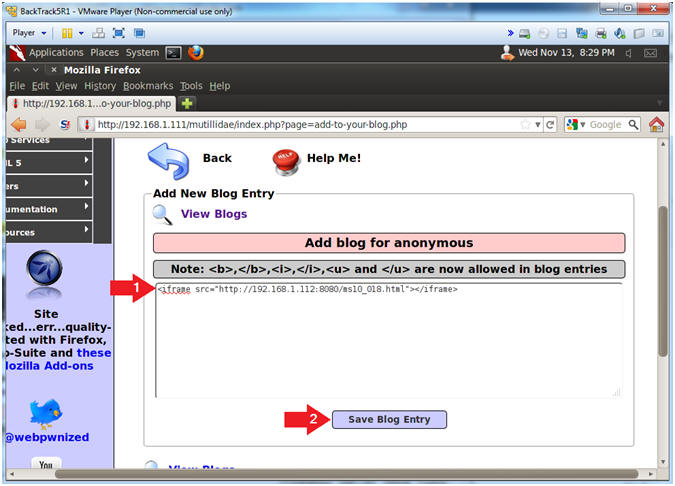The width and height of the screenshot is (675, 486).
Task: Reload the current page
Action: pyautogui.click(x=550, y=125)
